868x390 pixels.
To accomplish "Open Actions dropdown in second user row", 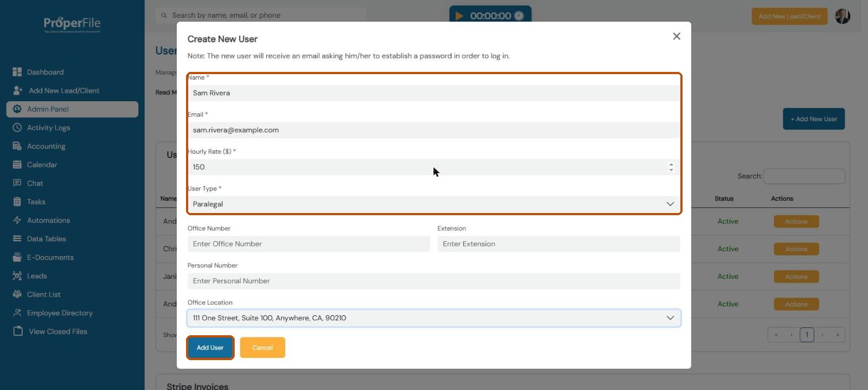I will coord(796,249).
